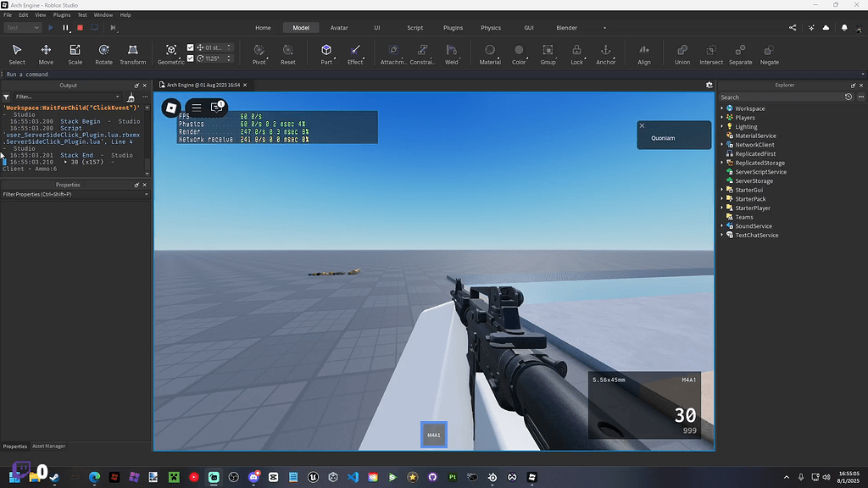
Task: Open the rotation increment stepper menu
Action: (227, 59)
